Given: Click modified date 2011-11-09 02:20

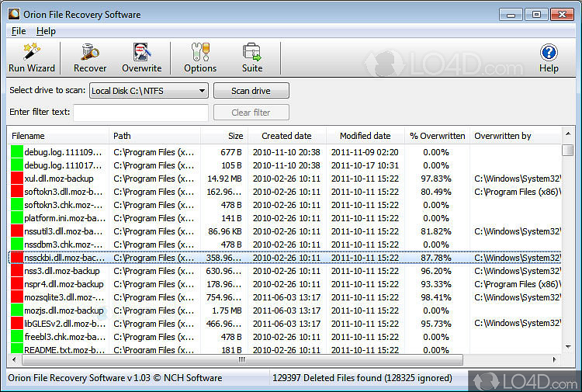Looking at the screenshot, I should coord(365,152).
